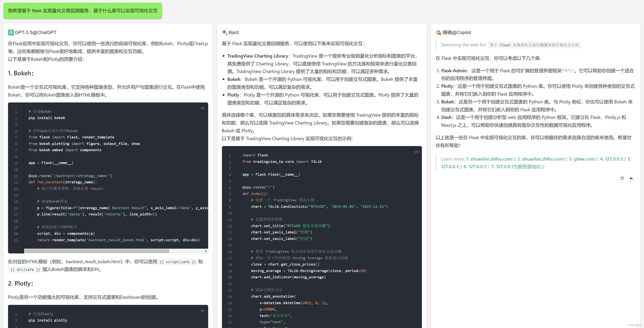Image resolution: width=644 pixels, height=328 pixels.
Task: Click the code line script, div = components(p)
Action: (x=66, y=233)
